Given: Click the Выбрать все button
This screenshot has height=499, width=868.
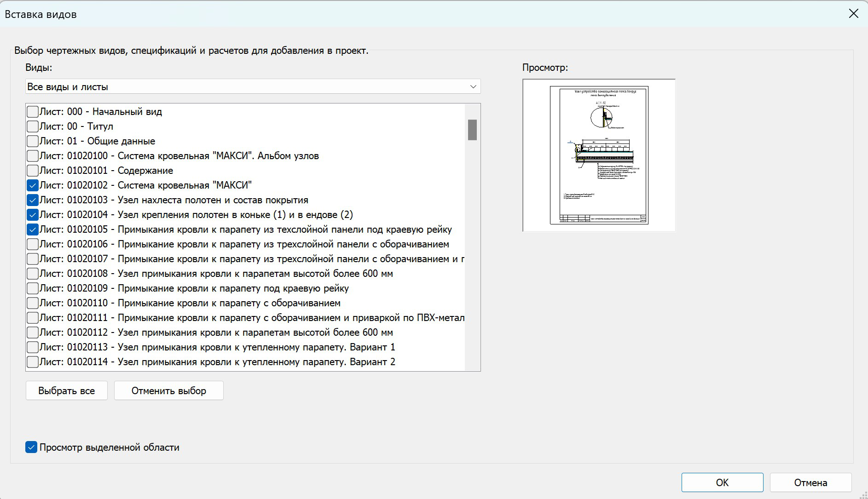Looking at the screenshot, I should 67,390.
